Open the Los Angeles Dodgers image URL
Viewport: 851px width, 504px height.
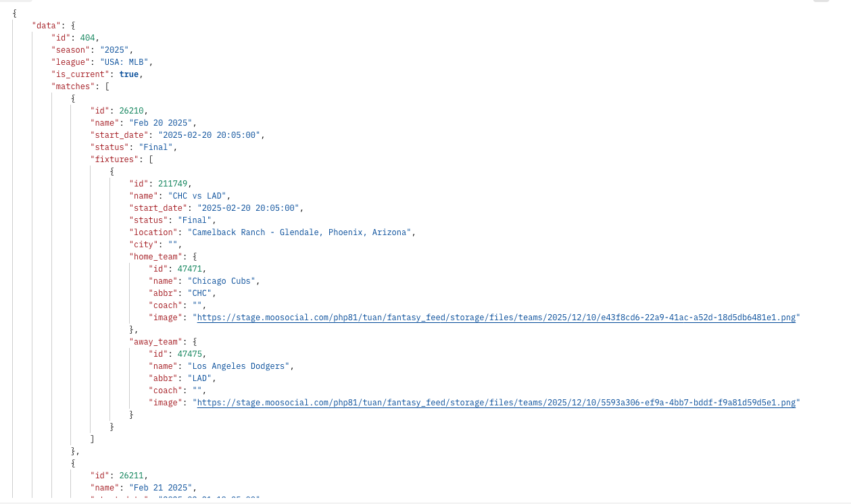(x=496, y=403)
